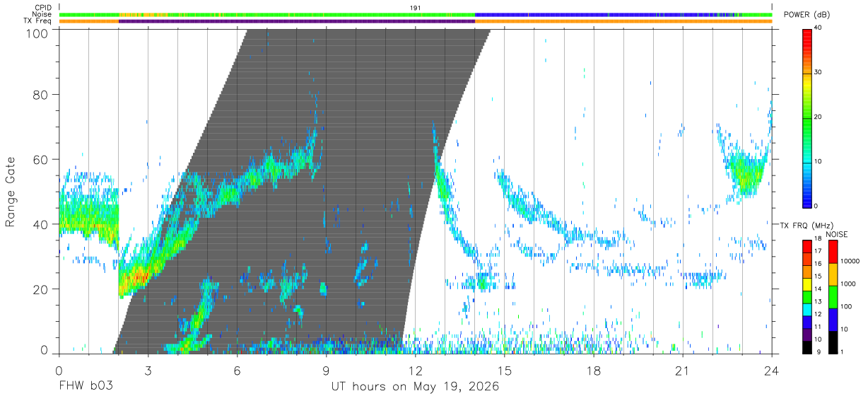Click the 100 tick on Range Gate axis

point(39,33)
